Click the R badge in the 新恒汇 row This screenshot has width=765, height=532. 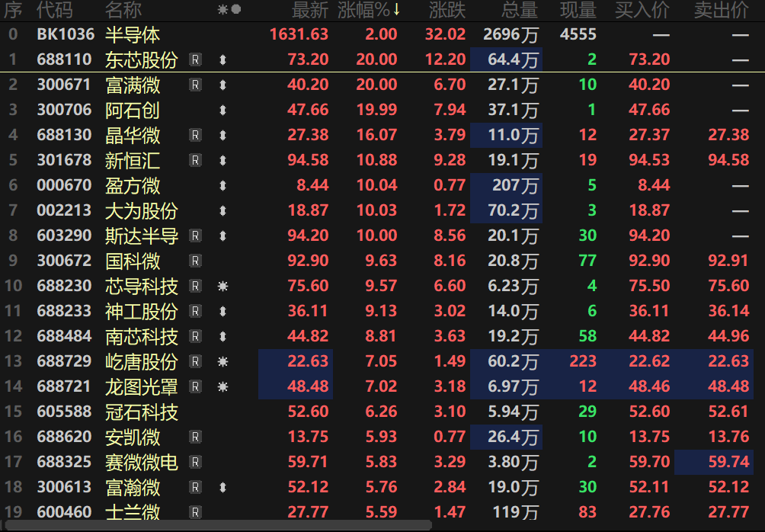(x=195, y=160)
